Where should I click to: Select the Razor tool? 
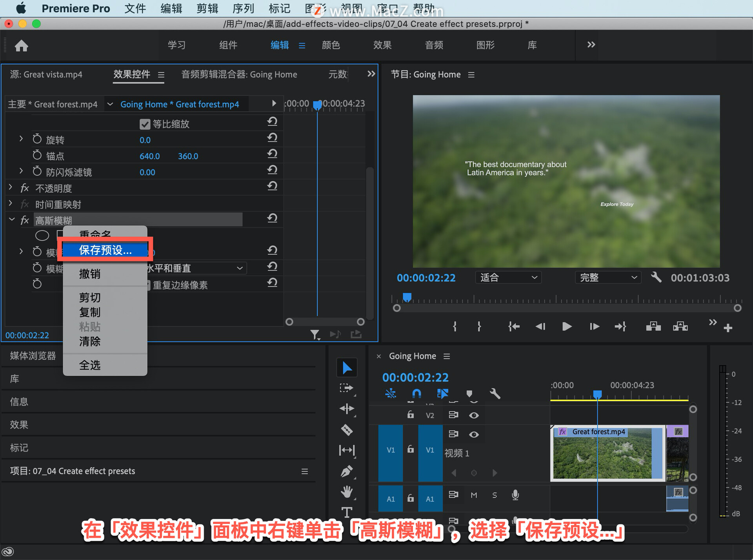[x=347, y=430]
